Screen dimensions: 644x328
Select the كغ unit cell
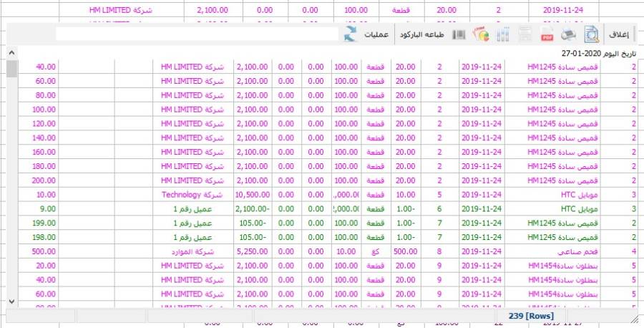376,251
